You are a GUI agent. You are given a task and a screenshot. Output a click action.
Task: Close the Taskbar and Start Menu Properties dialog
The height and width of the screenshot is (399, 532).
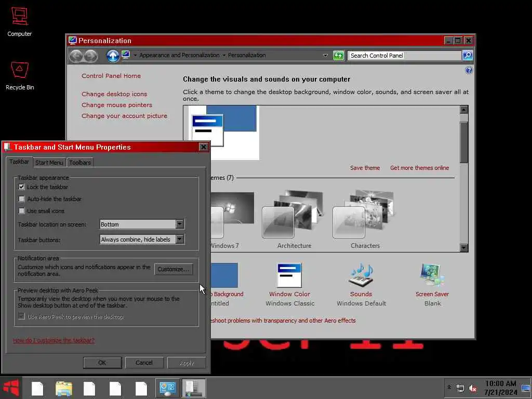[x=203, y=147]
